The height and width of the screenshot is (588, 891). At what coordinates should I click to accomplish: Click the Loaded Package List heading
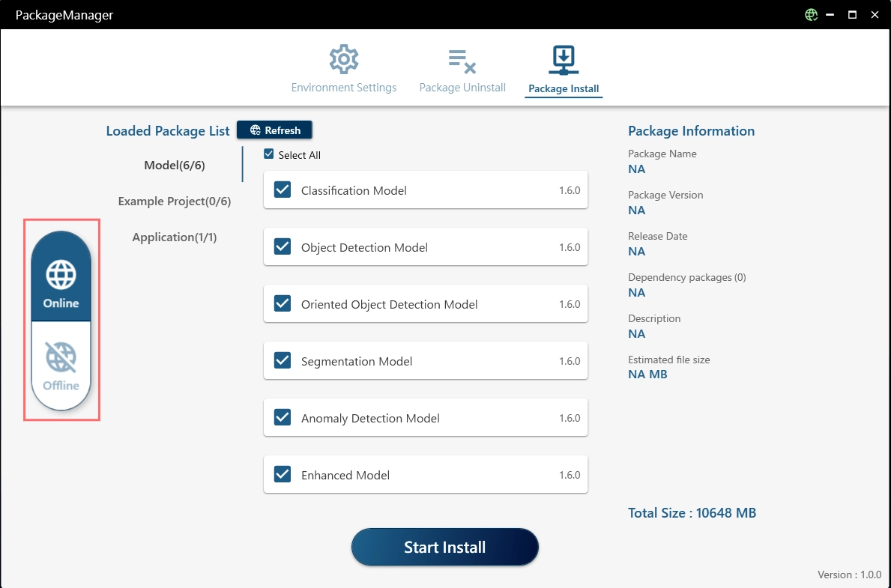(x=168, y=130)
